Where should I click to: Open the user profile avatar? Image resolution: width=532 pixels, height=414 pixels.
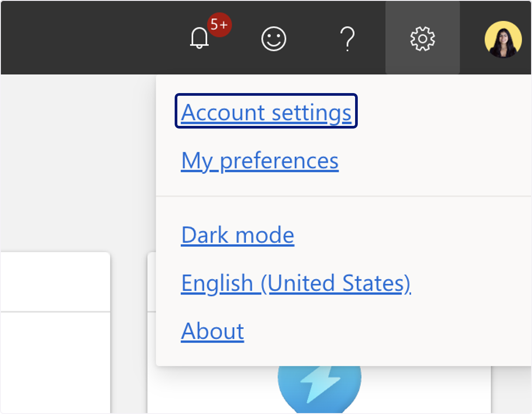click(x=503, y=39)
